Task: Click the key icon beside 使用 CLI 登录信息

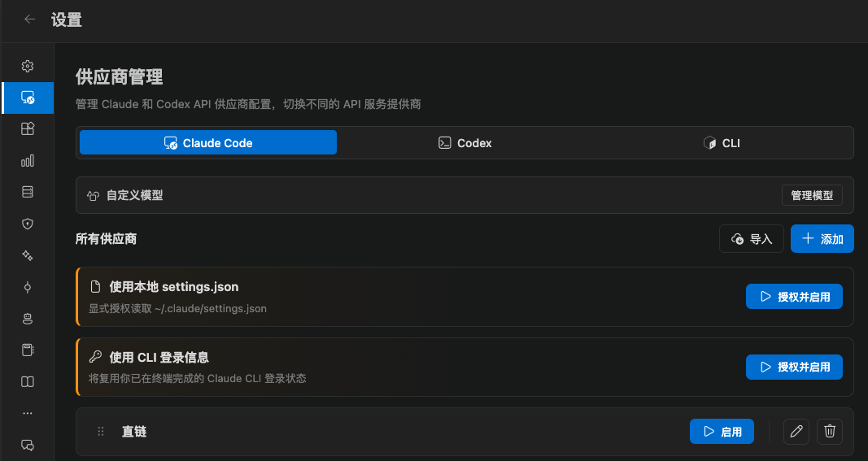Action: 95,357
